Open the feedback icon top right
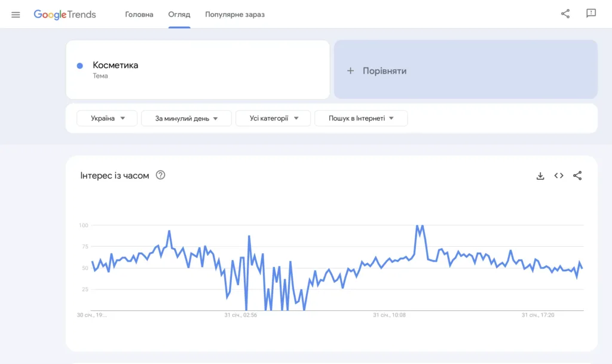The image size is (612, 364). click(590, 14)
